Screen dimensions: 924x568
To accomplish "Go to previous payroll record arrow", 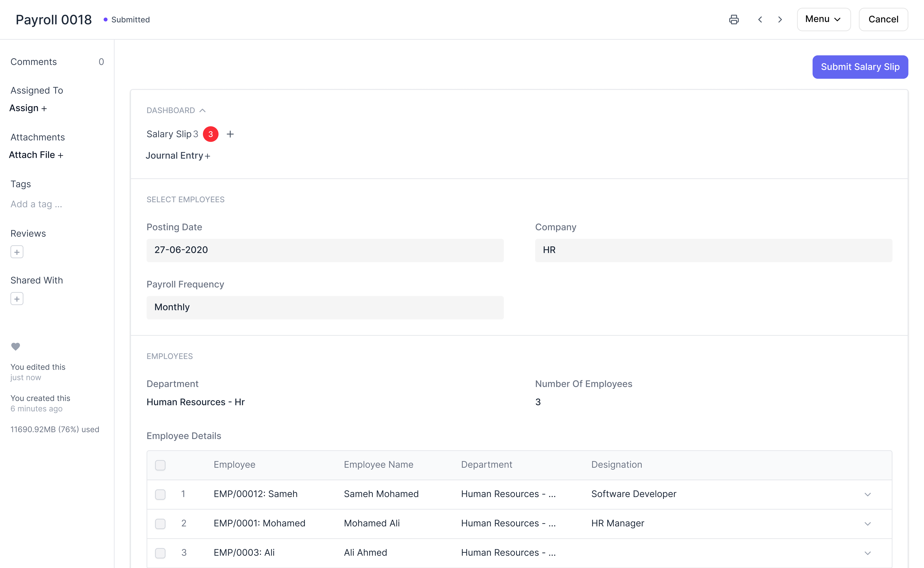I will point(760,20).
